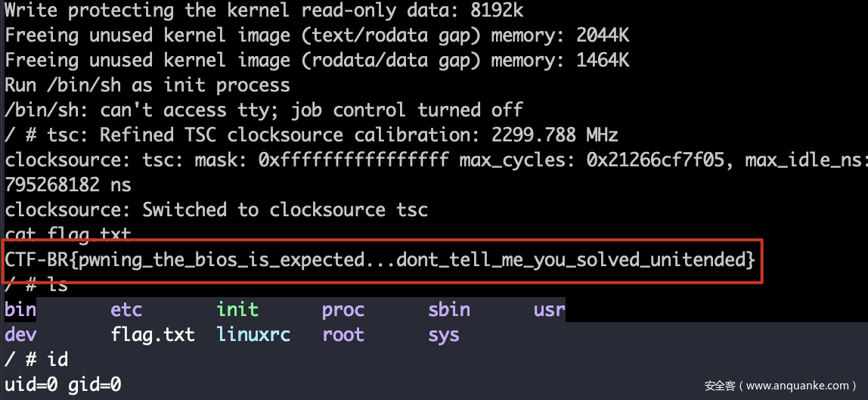
Task: Click the uid=0 gid=0 output line
Action: pos(64,385)
